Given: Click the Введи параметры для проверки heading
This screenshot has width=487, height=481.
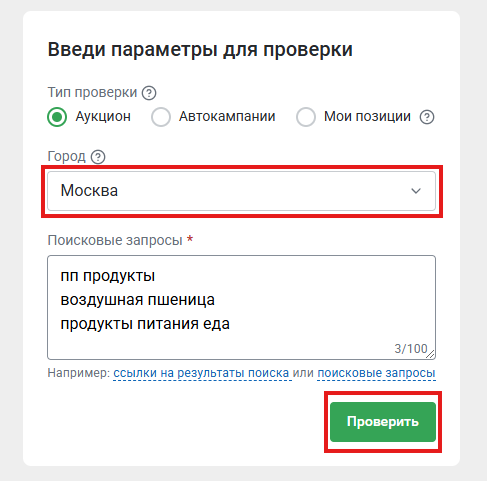Looking at the screenshot, I should click(x=200, y=50).
